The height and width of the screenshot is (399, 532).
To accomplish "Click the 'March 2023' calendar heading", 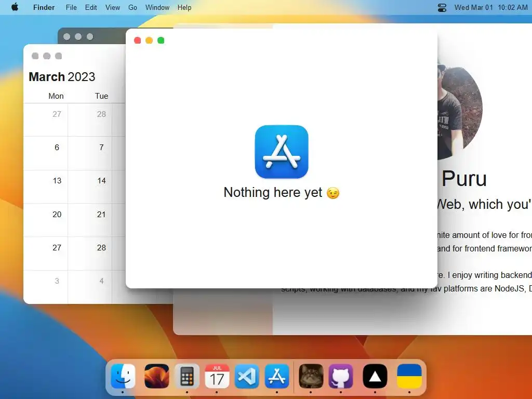I will click(62, 77).
